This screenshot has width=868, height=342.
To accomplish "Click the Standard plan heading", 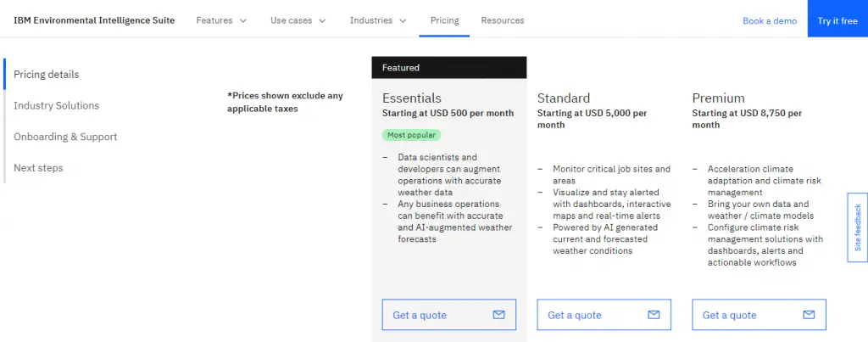I will (x=564, y=98).
